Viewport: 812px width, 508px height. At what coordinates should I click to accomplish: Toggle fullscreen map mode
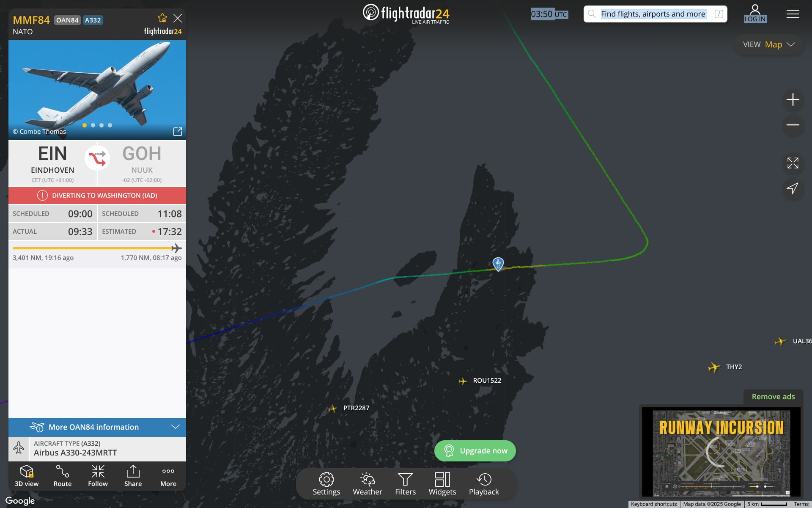793,163
